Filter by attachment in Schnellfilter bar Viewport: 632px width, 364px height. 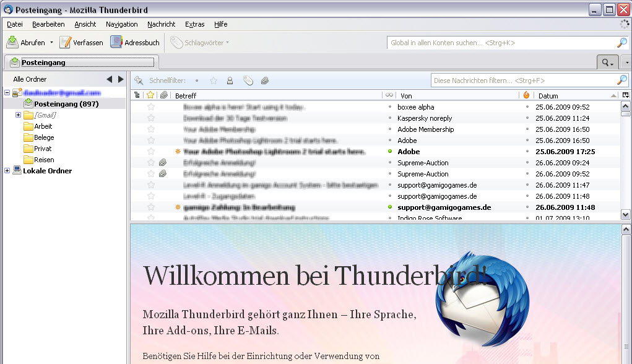tap(264, 80)
